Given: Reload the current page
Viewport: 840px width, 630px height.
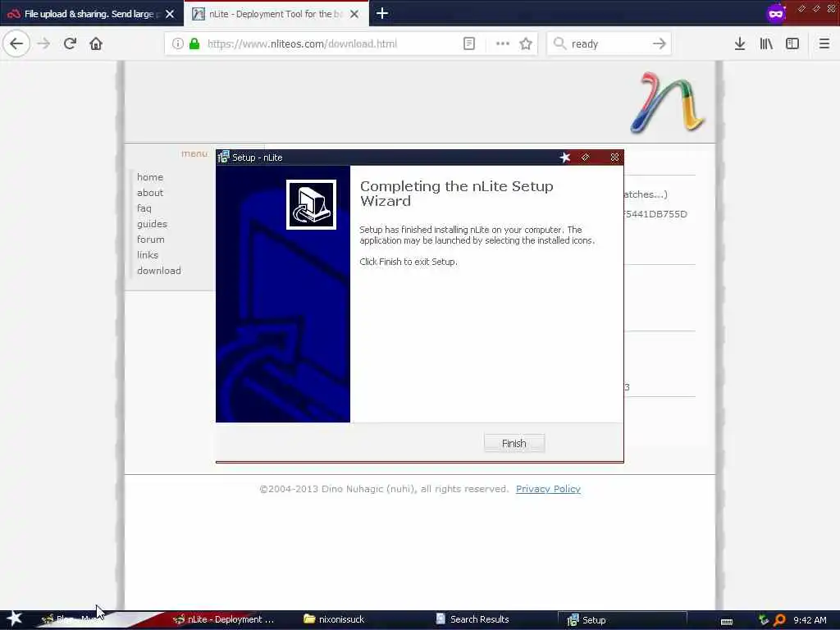Looking at the screenshot, I should (70, 44).
